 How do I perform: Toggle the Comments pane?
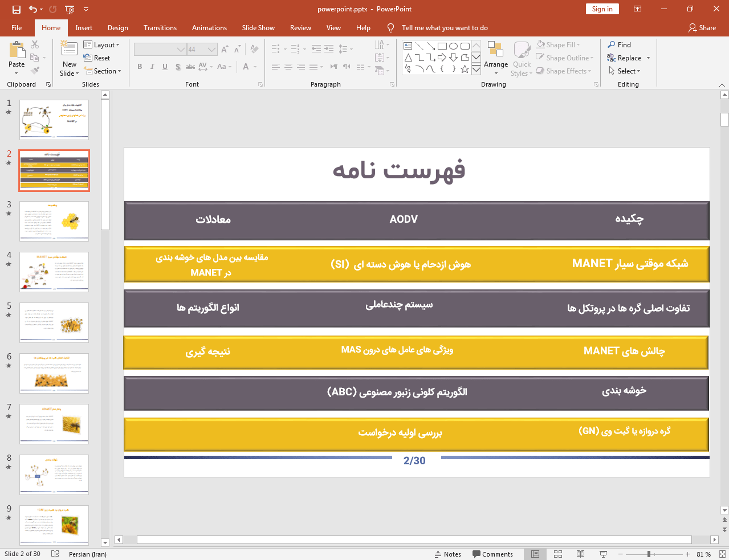pos(492,554)
